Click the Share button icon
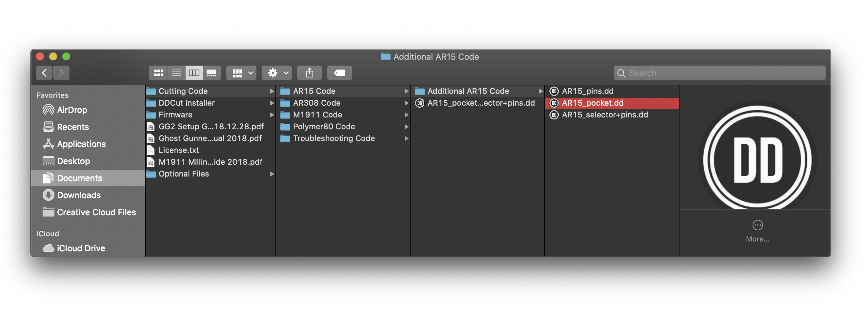The width and height of the screenshot is (868, 314). click(x=309, y=73)
